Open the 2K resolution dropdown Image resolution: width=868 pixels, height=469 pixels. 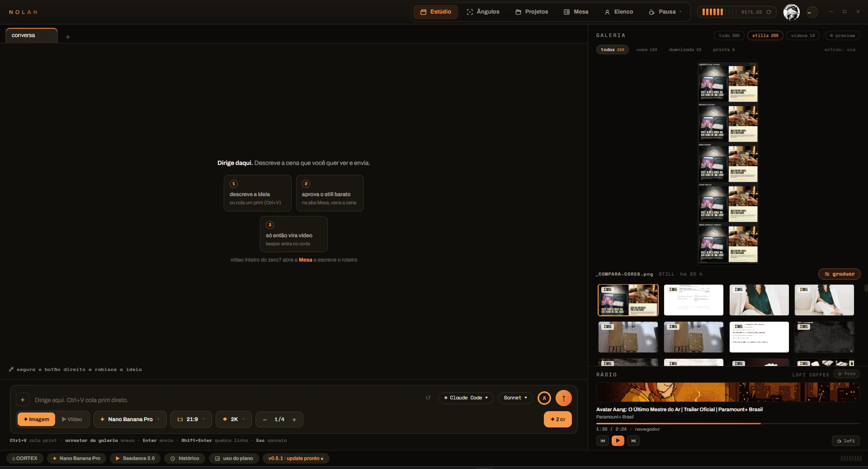(x=234, y=419)
